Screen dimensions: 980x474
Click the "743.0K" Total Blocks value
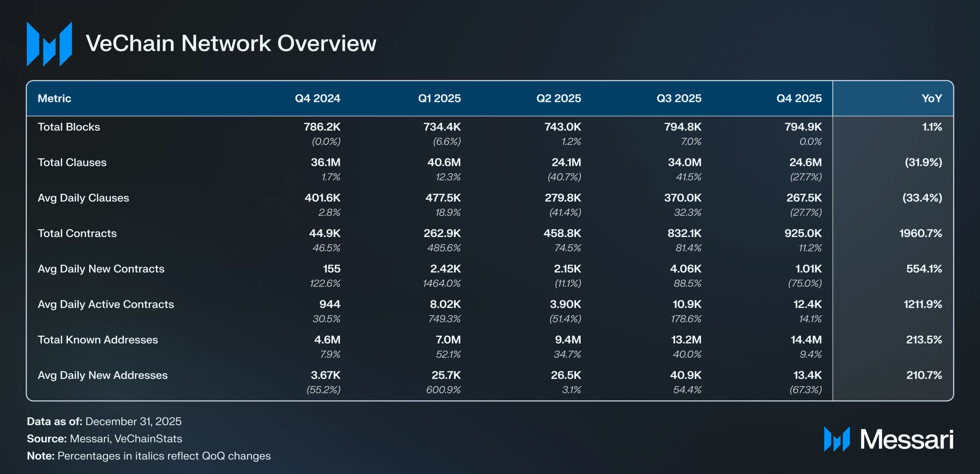point(563,127)
